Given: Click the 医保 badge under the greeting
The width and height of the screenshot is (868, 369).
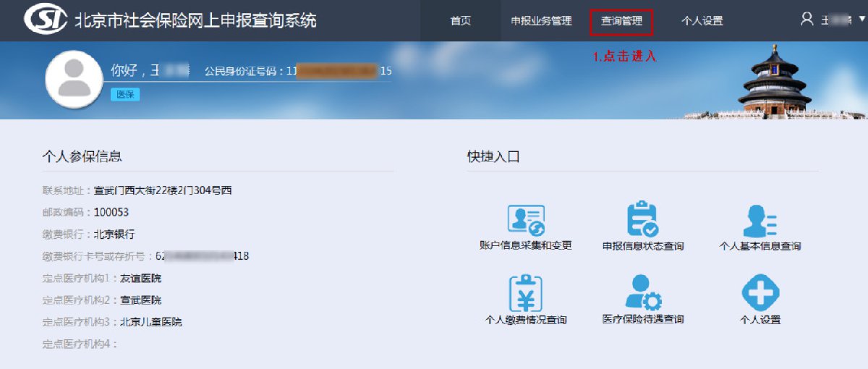Looking at the screenshot, I should 125,95.
